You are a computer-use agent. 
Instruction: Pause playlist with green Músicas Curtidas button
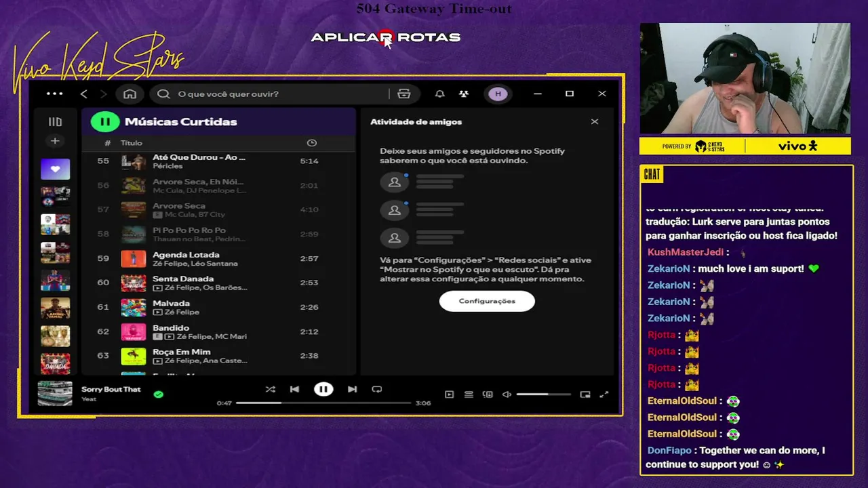point(105,122)
